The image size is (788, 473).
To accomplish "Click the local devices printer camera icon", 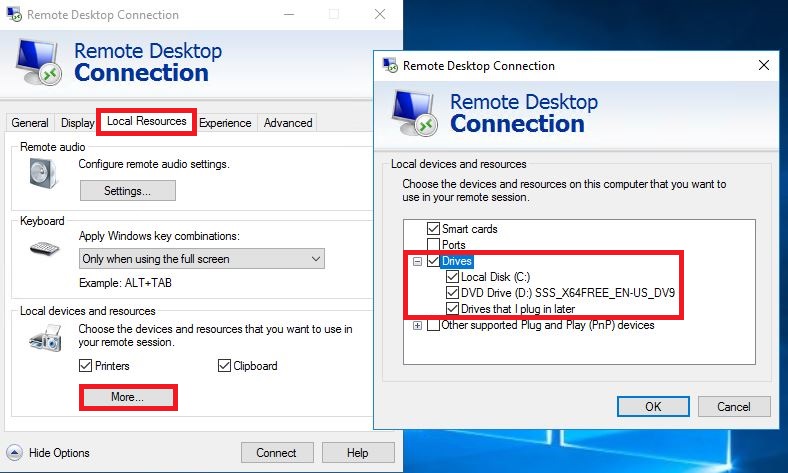I will click(44, 340).
